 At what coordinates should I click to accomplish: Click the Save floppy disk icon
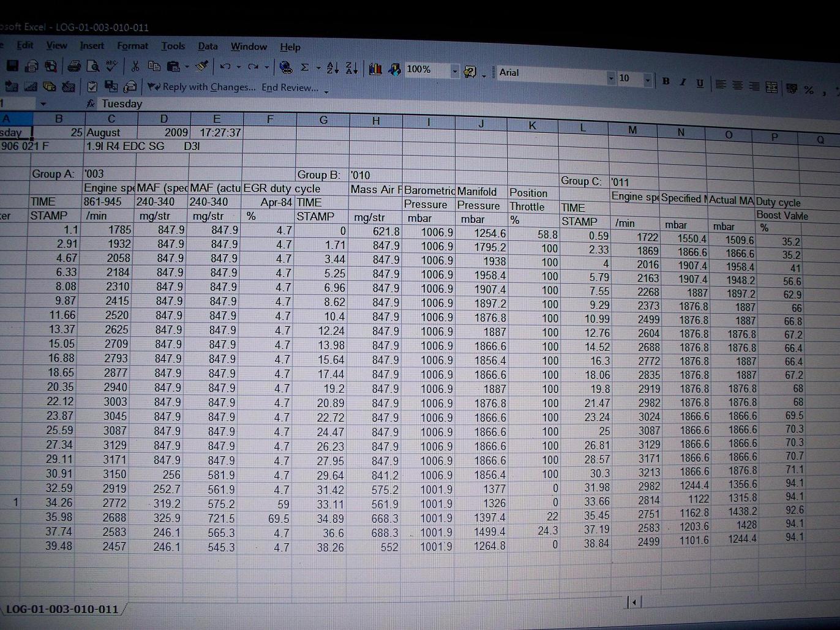(12, 66)
